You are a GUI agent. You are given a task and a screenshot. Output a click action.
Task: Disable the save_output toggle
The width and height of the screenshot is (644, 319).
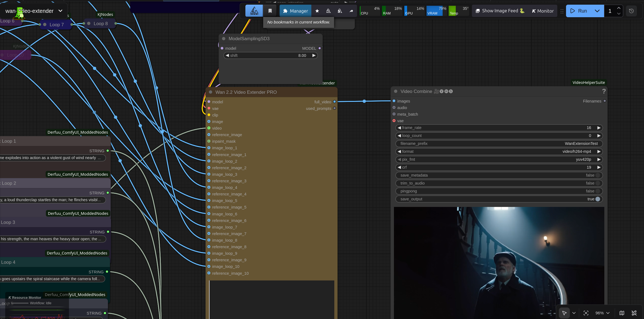(x=598, y=199)
